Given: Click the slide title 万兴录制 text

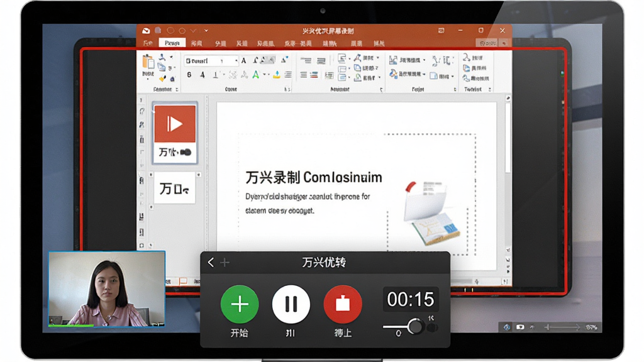Looking at the screenshot, I should (x=273, y=177).
